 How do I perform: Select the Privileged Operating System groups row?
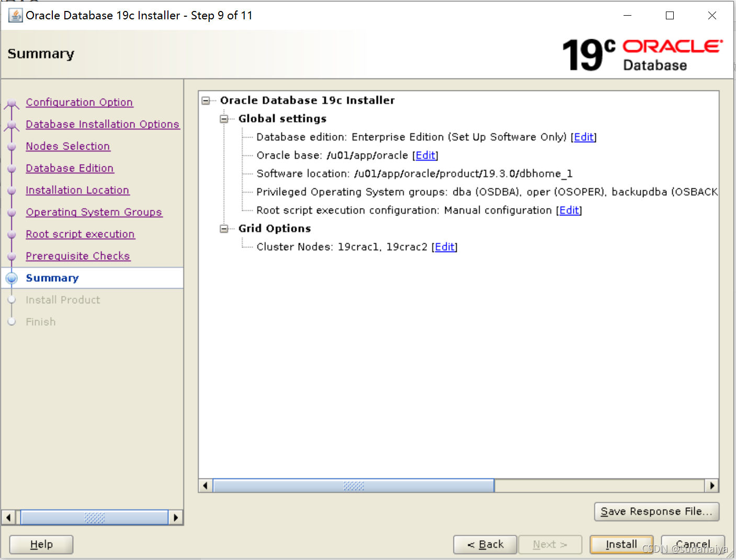point(487,192)
